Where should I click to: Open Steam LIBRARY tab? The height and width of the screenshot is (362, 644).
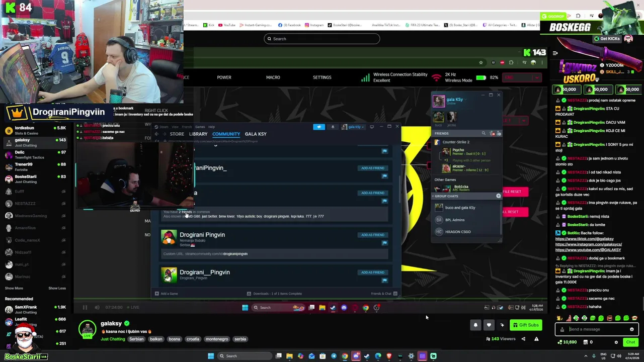pos(198,134)
